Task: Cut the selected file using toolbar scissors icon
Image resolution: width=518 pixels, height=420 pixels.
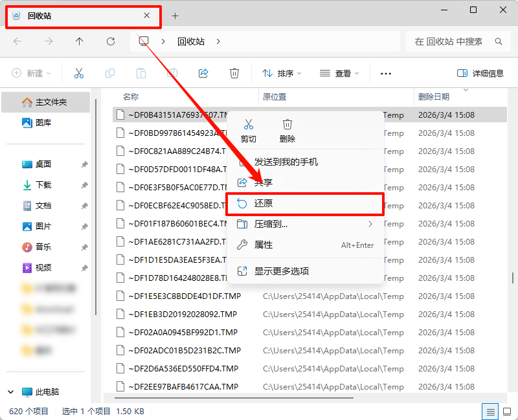Action: (x=79, y=73)
